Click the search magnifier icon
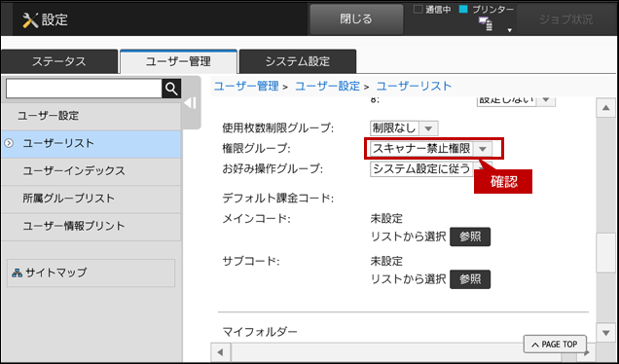This screenshot has width=619, height=364. pos(171,89)
